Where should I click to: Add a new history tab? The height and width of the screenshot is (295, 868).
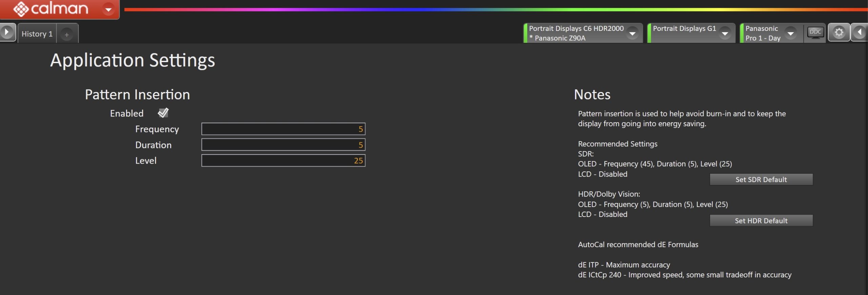[67, 34]
